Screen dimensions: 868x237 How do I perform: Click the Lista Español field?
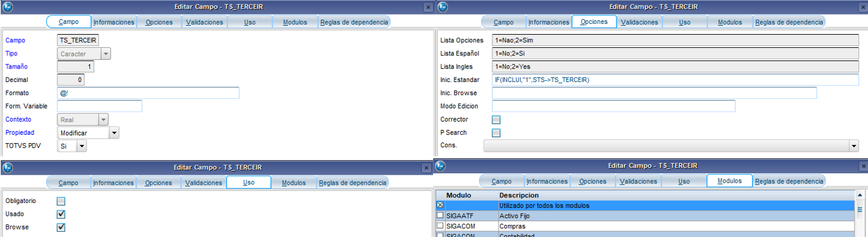(676, 54)
